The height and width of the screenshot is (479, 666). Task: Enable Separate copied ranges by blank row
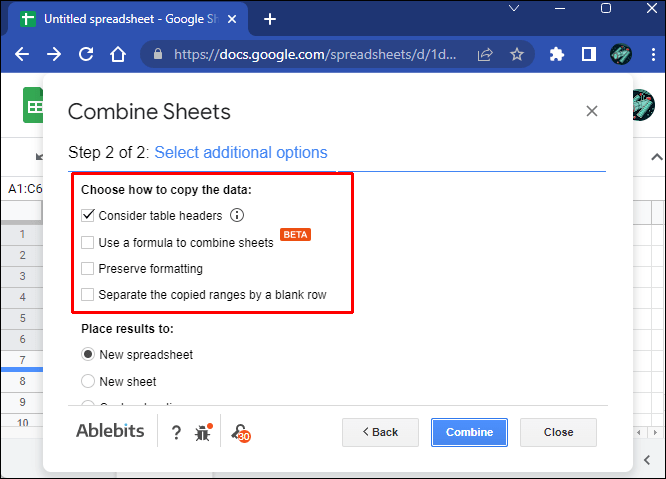point(88,295)
